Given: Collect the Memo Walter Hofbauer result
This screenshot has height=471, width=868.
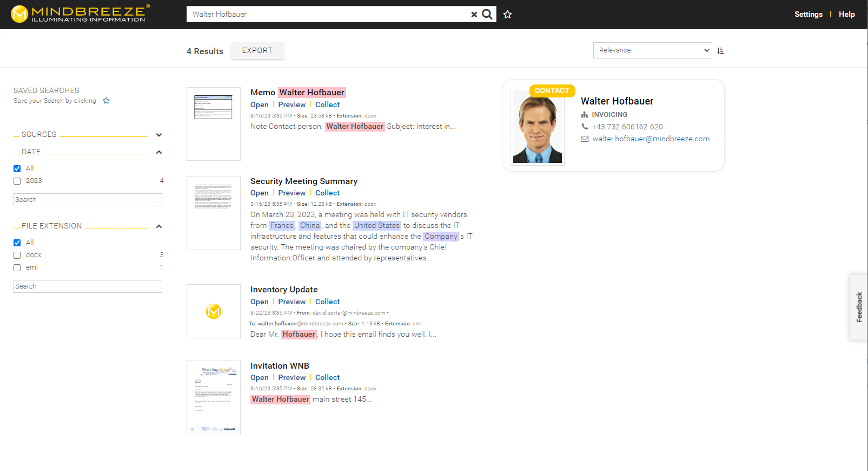Looking at the screenshot, I should (x=328, y=105).
